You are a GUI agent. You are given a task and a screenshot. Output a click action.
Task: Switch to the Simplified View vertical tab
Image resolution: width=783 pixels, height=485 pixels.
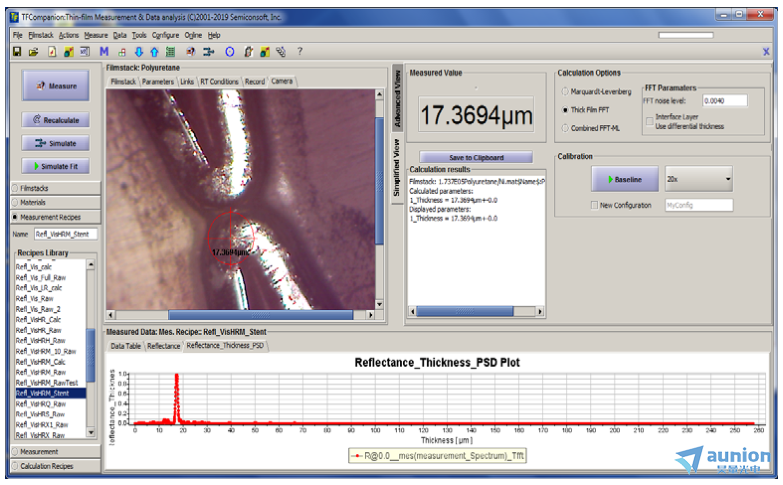click(x=397, y=168)
